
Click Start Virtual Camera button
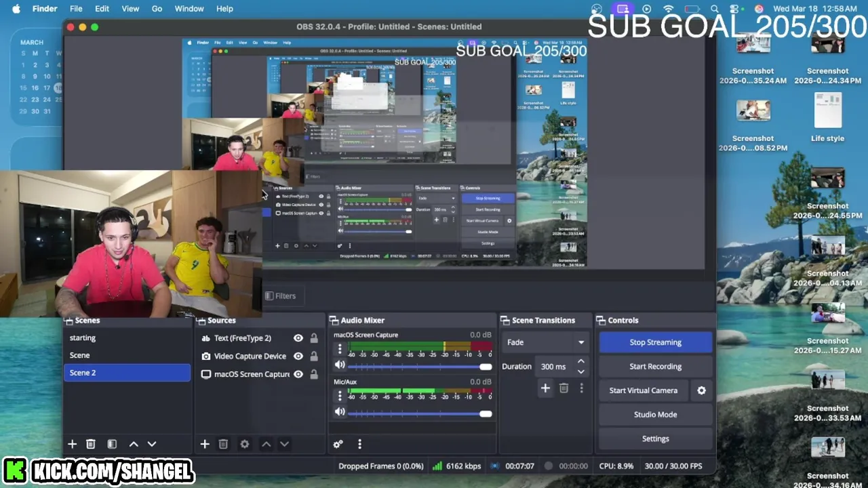[644, 390]
